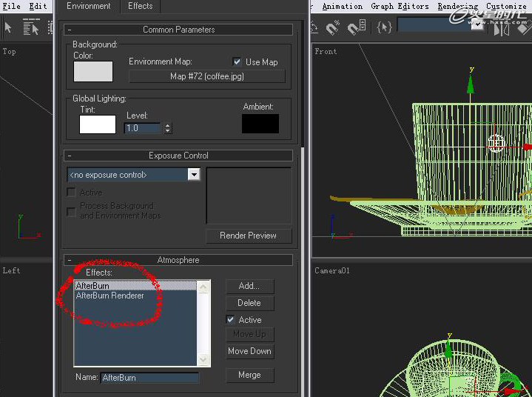The height and width of the screenshot is (397, 532).
Task: Open the Select by Name tool
Action: coord(31,27)
